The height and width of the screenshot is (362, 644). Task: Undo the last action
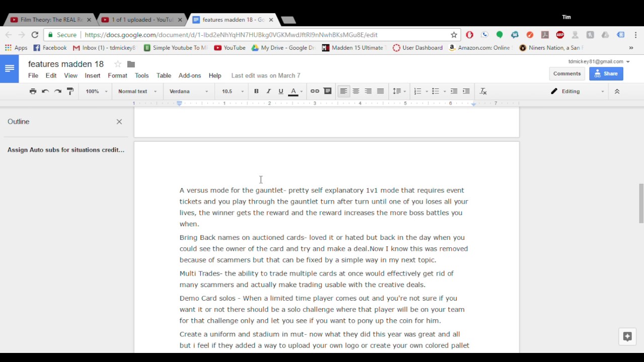click(x=45, y=91)
